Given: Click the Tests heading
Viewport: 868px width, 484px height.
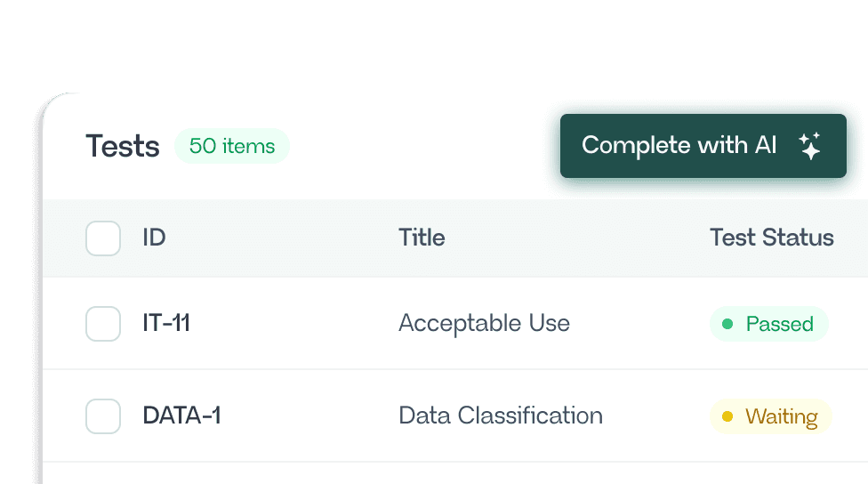Looking at the screenshot, I should point(123,146).
